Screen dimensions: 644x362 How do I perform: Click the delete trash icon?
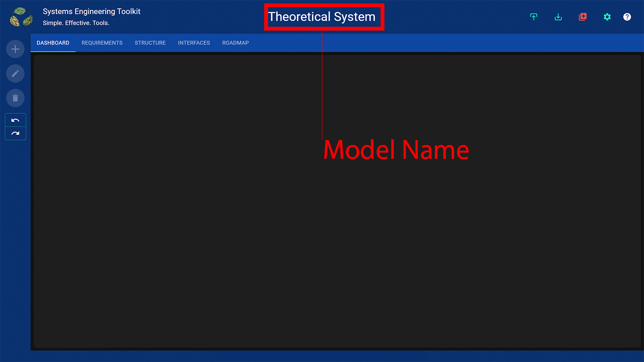click(15, 98)
